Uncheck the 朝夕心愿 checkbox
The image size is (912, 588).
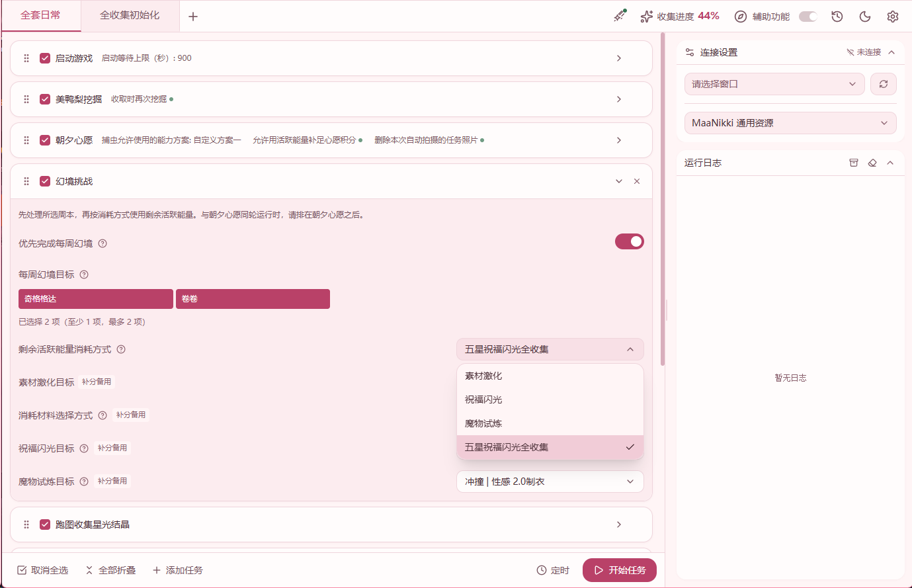point(45,140)
